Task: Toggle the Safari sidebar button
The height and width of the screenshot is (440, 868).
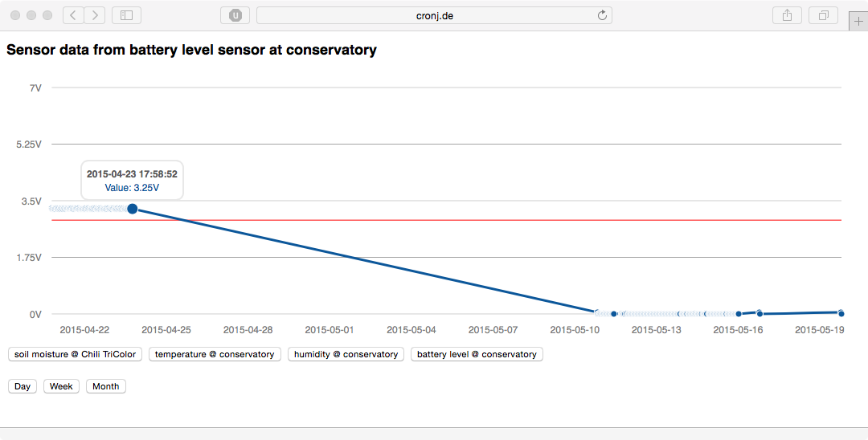Action: (126, 15)
